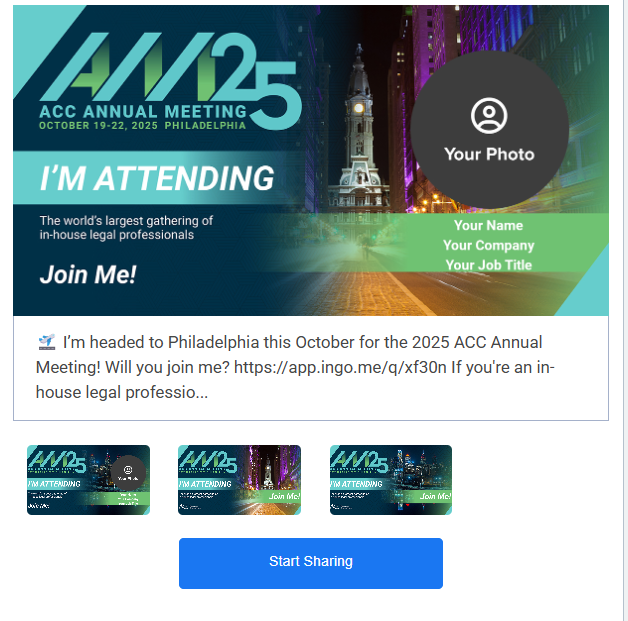
Task: Select the first thumbnail with photo placeholder
Action: [89, 480]
